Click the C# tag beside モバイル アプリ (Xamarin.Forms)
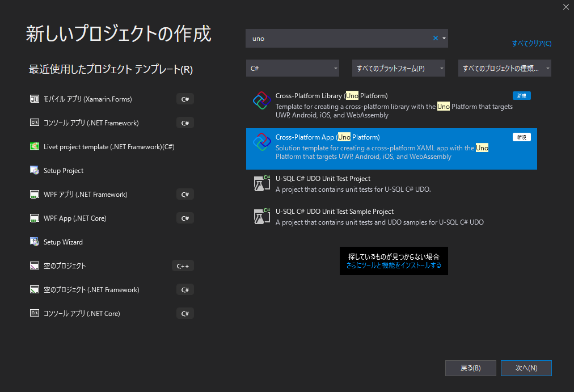Viewport: 574px width, 392px height. click(185, 99)
